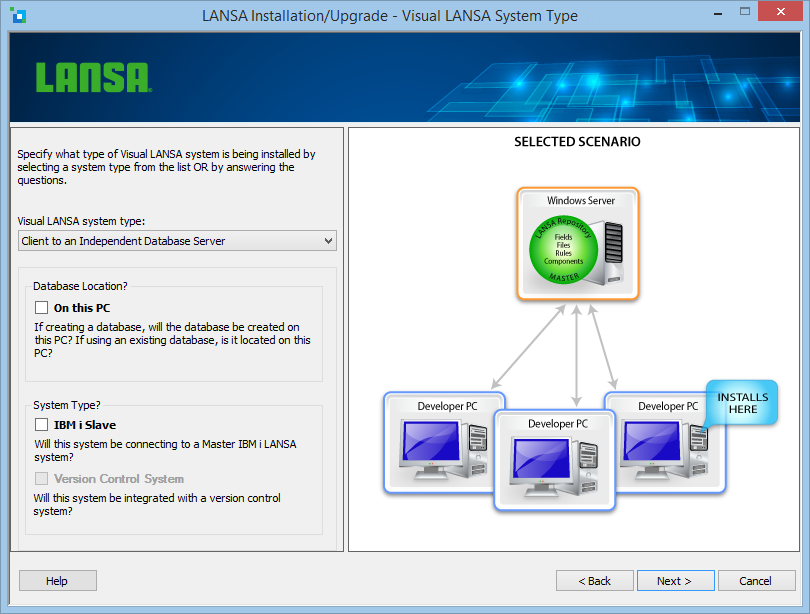Click the window title bar text
Viewport: 810px width, 614px height.
tap(390, 16)
